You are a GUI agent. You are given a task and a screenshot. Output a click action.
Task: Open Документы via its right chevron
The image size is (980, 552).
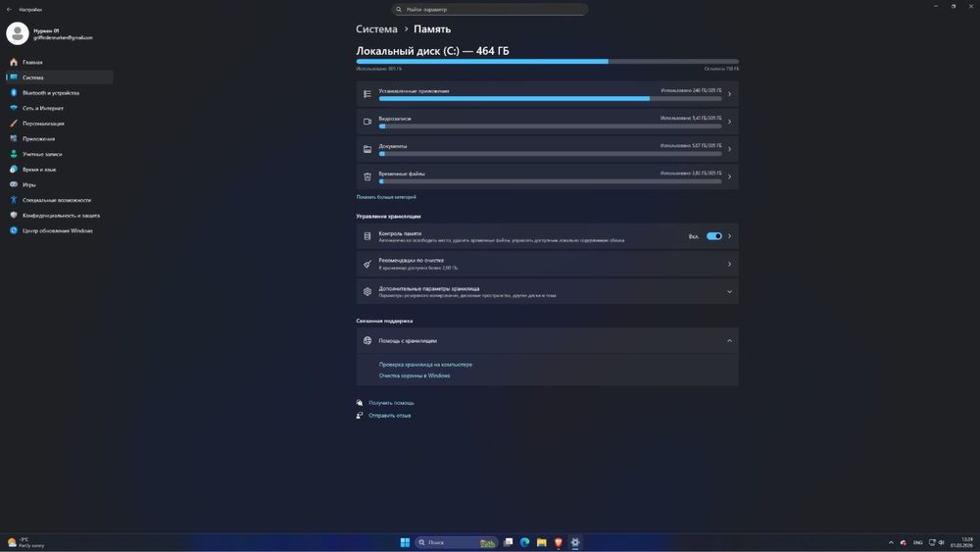point(729,149)
